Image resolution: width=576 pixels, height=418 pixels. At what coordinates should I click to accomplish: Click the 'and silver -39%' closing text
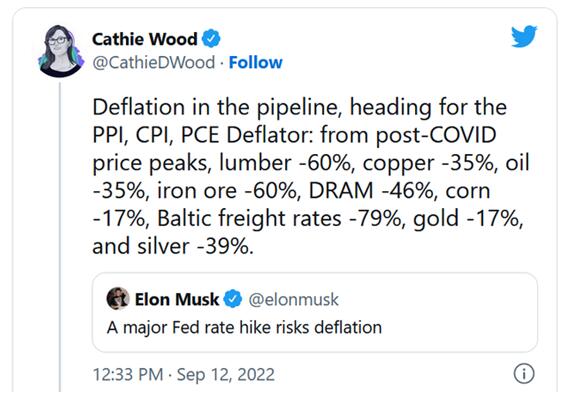(173, 246)
